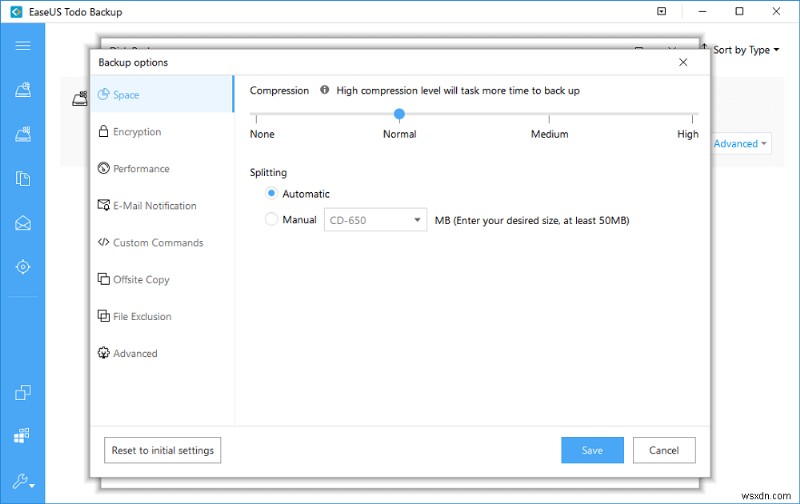The height and width of the screenshot is (504, 800).
Task: Open the Offsite Copy tab
Action: click(141, 280)
